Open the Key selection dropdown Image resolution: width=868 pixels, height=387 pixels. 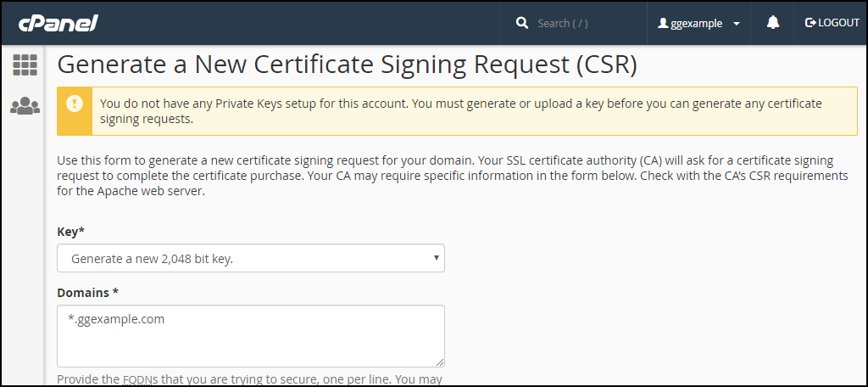(251, 258)
